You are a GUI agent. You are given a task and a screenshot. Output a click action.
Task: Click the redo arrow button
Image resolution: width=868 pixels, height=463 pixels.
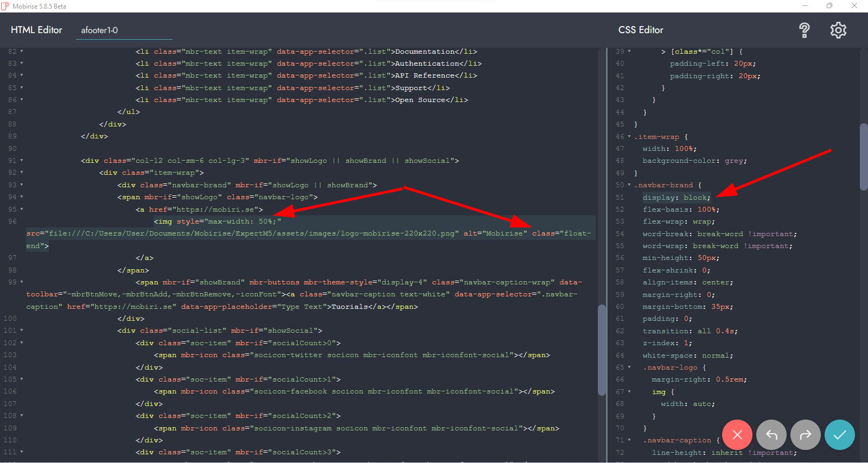pos(806,435)
